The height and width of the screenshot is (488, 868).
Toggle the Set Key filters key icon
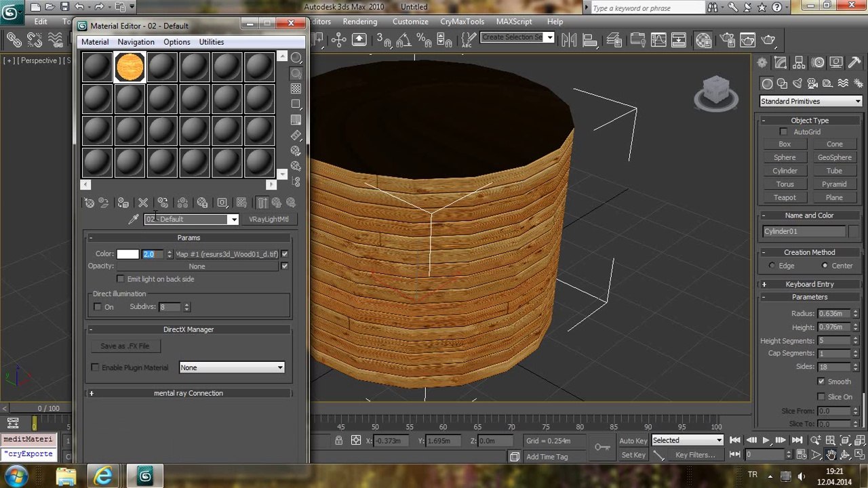tap(602, 447)
